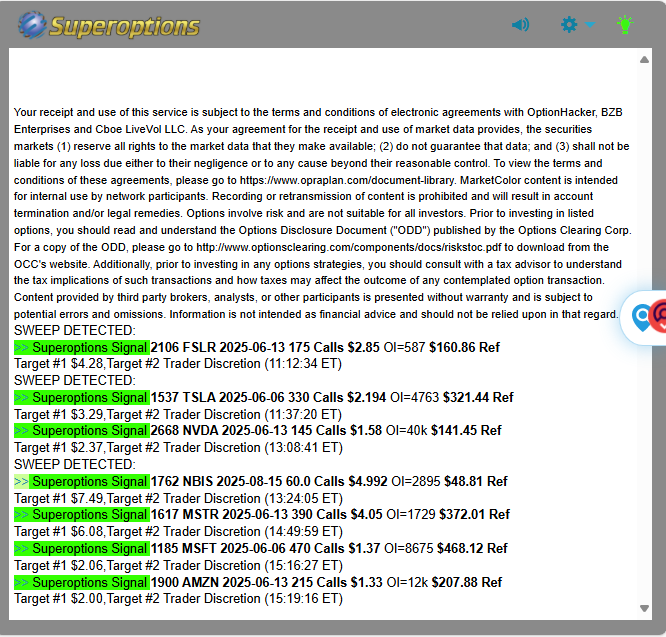Viewport: 666px width, 637px height.
Task: Click the 'Target #1 $4.28' line at 11:12:34 ET
Action: point(178,364)
